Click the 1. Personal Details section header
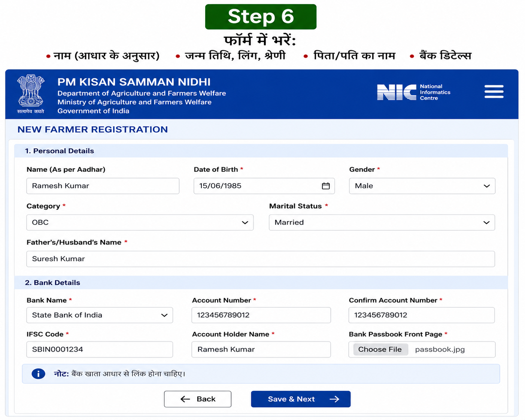Image resolution: width=525 pixels, height=420 pixels. (261, 151)
